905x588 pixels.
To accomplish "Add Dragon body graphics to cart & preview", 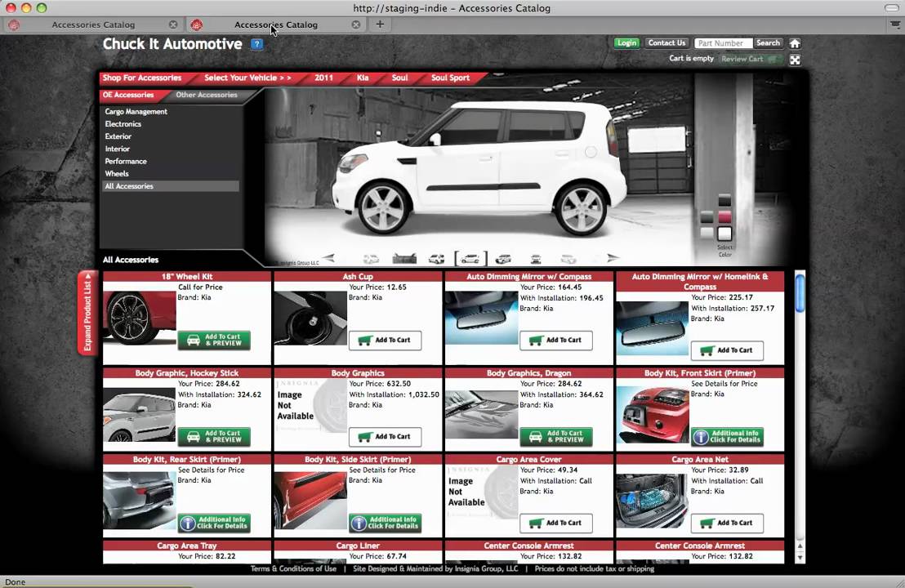I will click(555, 437).
